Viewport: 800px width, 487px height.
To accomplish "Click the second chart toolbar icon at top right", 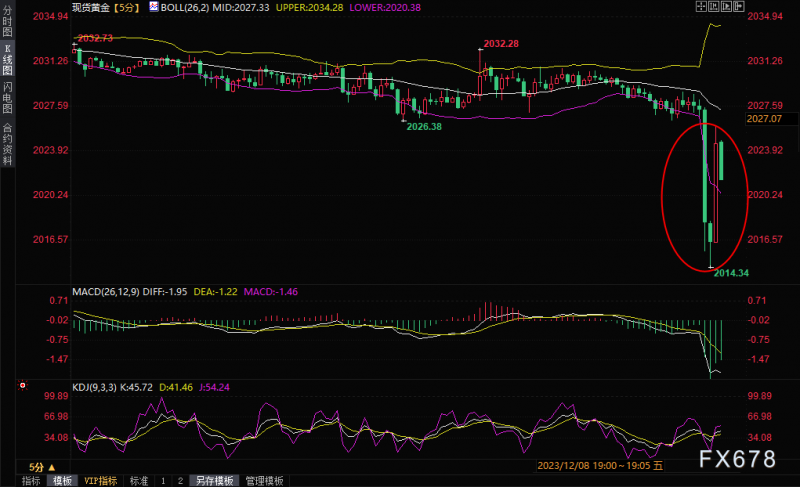I will pos(714,7).
